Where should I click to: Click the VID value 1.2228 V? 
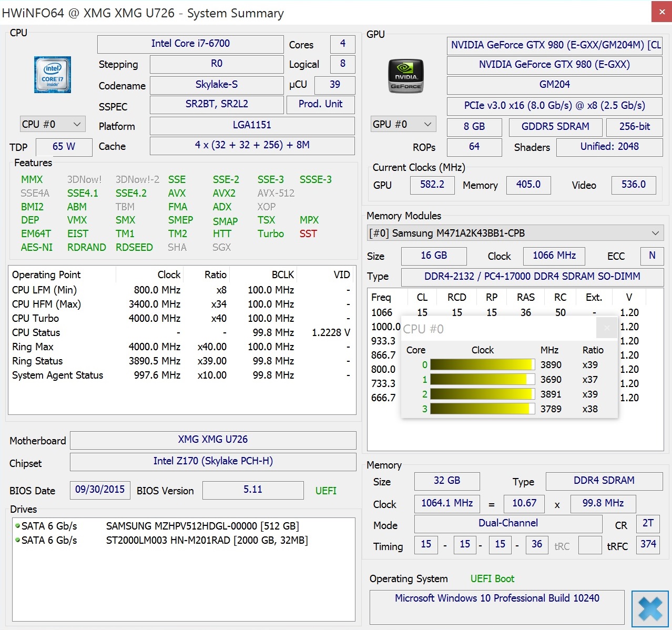pos(331,332)
